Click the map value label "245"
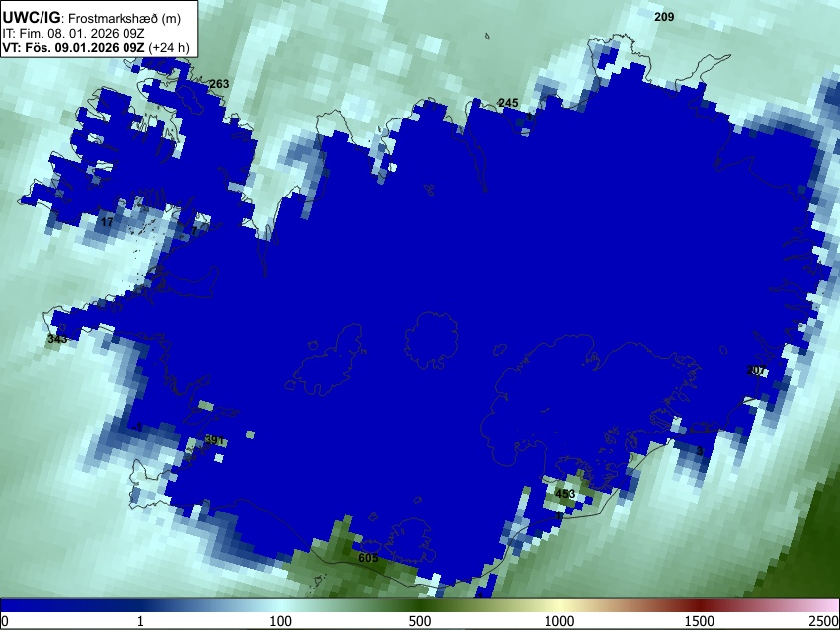This screenshot has width=840, height=630. click(x=508, y=103)
